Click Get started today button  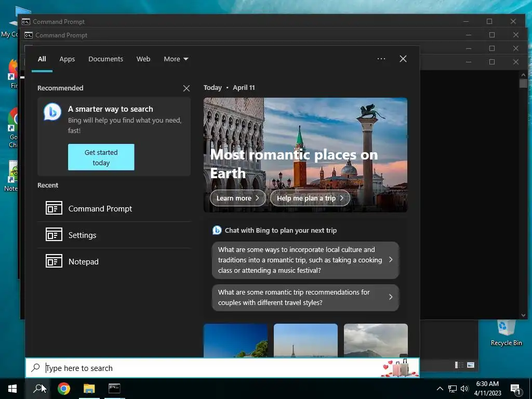coord(101,157)
